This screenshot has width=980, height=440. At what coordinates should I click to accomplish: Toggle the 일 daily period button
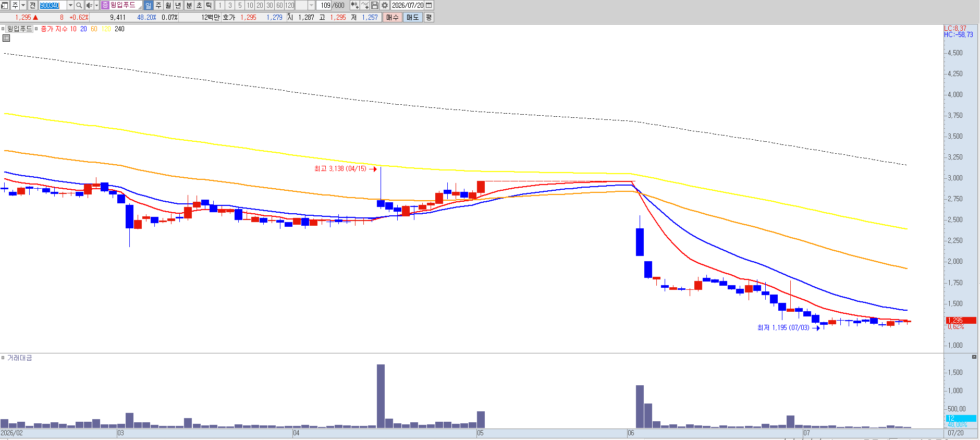pyautogui.click(x=148, y=5)
